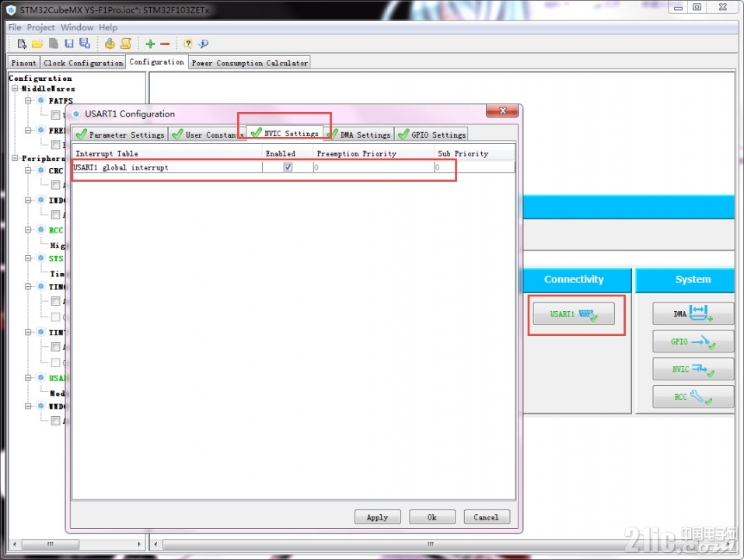Open the RCC configuration button in System
This screenshot has height=560, width=744.
tap(693, 396)
